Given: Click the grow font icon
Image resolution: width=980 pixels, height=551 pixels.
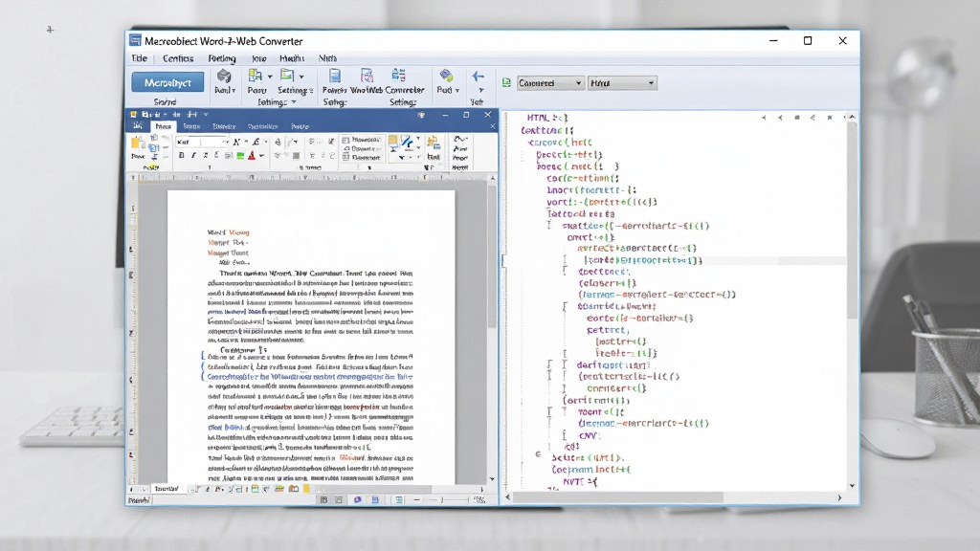Looking at the screenshot, I should (236, 142).
